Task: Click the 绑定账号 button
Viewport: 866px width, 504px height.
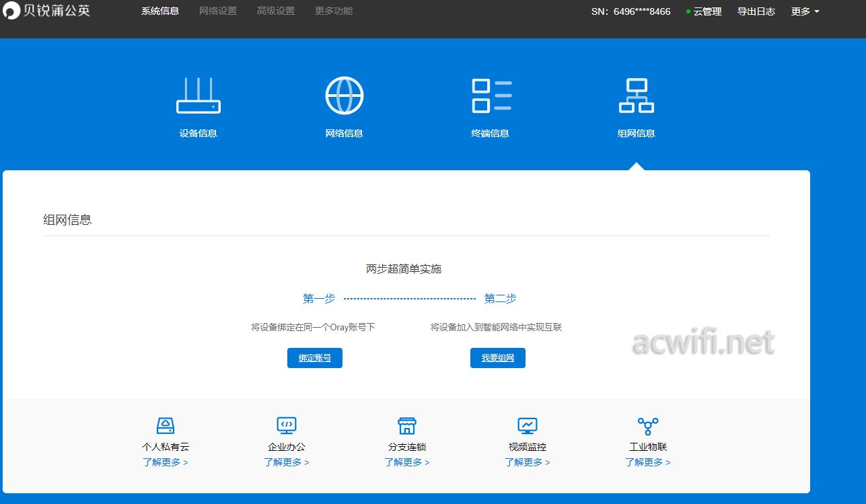Action: pyautogui.click(x=314, y=357)
